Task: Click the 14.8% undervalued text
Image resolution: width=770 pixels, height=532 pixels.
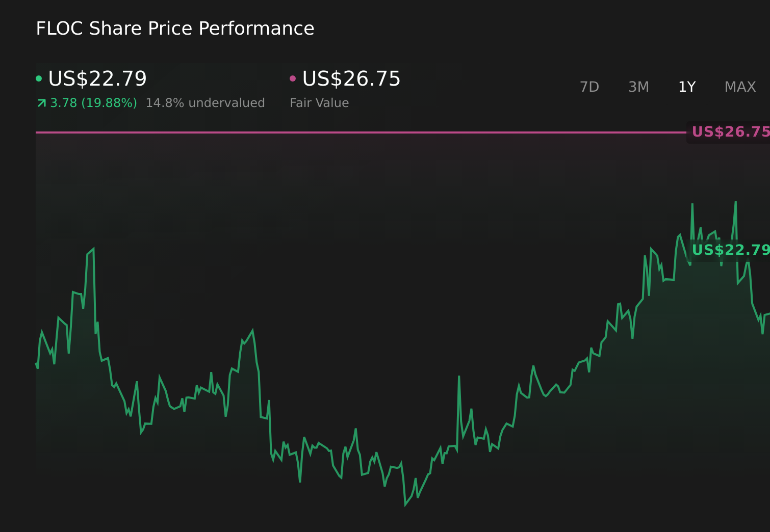Action: tap(205, 102)
